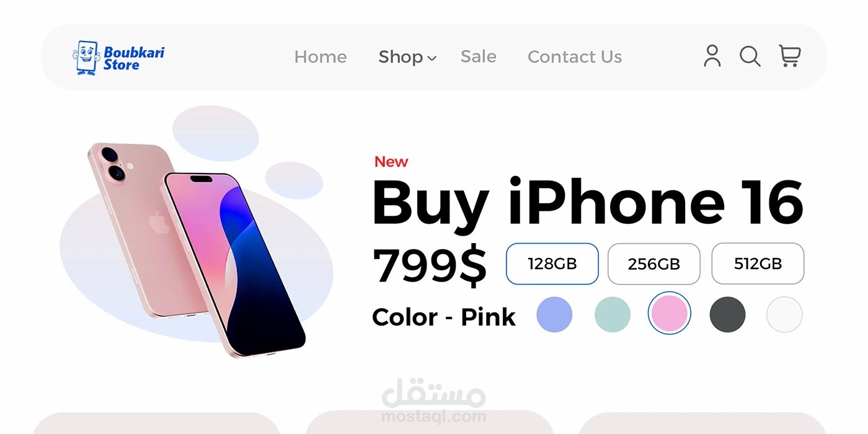
Task: Choose the black color swatch
Action: 727,314
